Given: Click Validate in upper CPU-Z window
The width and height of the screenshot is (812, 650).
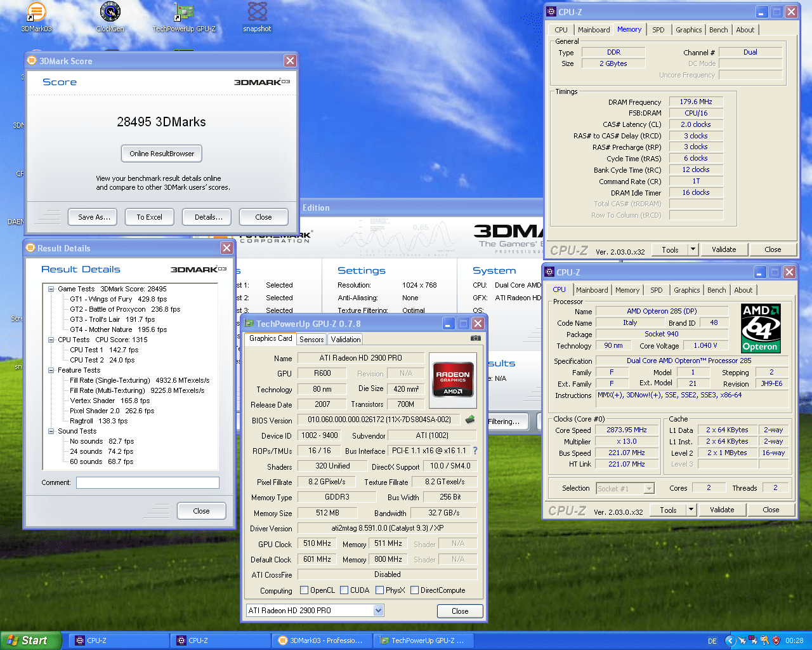Looking at the screenshot, I should 724,249.
